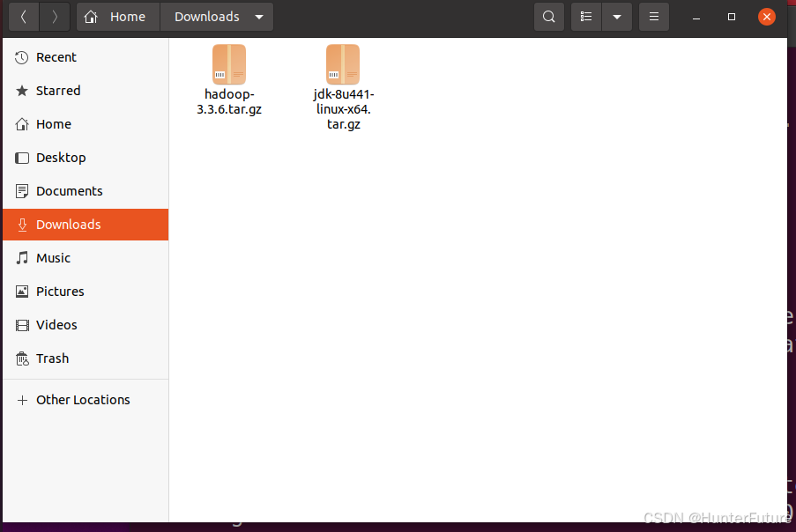Open Desktop folder in sidebar

[x=86, y=158]
